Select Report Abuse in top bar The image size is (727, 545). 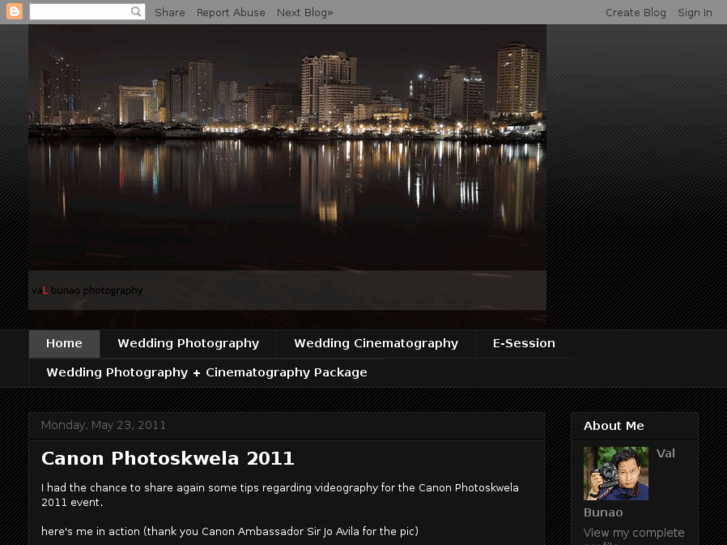pos(231,12)
